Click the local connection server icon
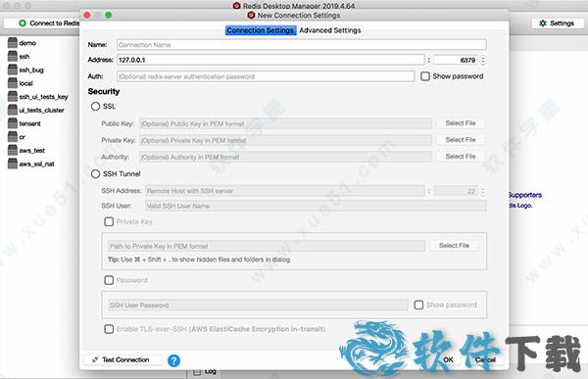Viewport: 588px width, 379px height. coord(13,83)
